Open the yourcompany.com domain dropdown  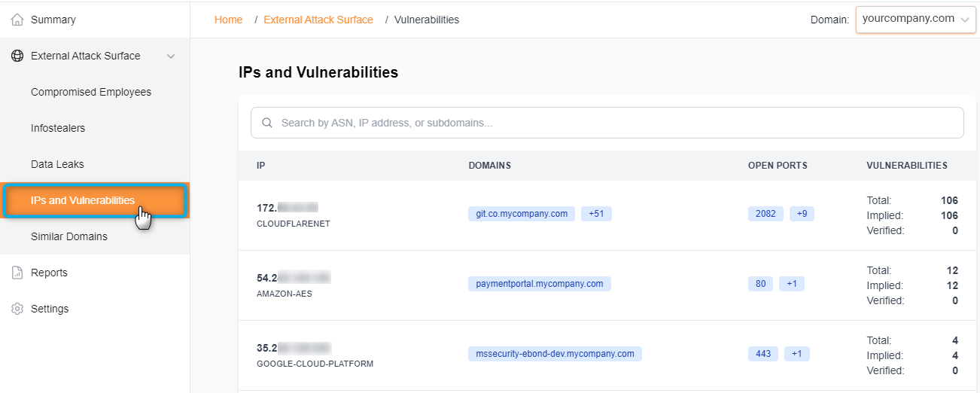click(915, 20)
